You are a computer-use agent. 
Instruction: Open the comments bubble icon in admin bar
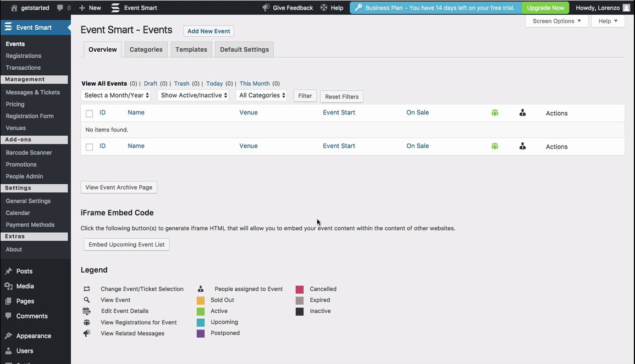[60, 8]
